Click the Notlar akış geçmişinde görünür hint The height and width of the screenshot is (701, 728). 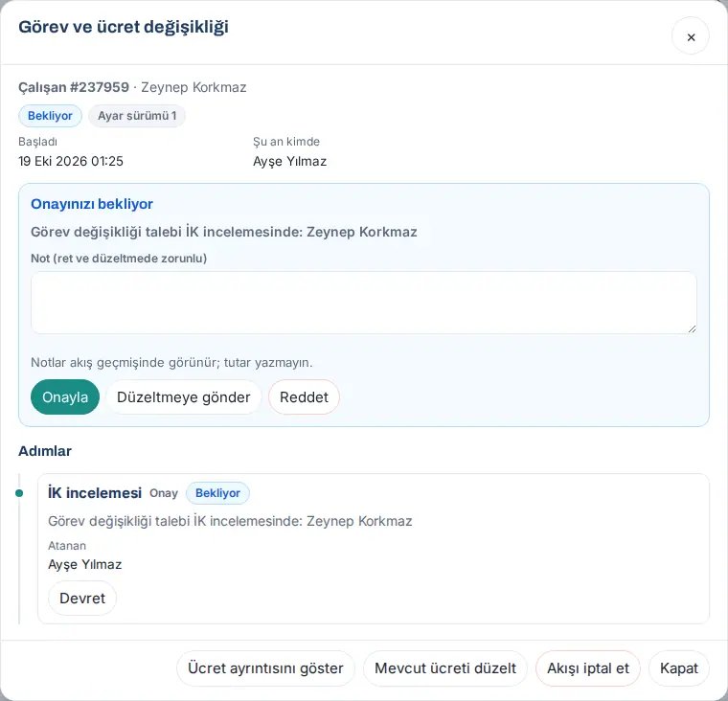pyautogui.click(x=171, y=362)
